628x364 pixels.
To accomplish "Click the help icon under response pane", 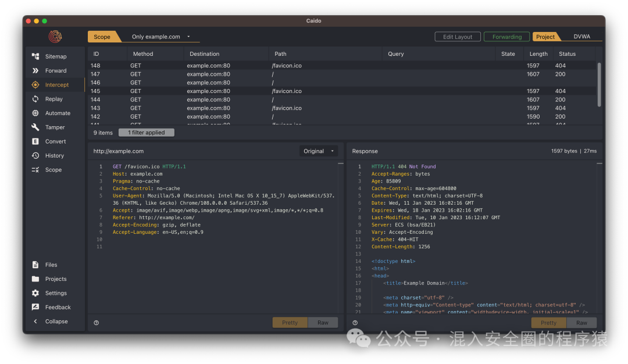I will pyautogui.click(x=355, y=323).
